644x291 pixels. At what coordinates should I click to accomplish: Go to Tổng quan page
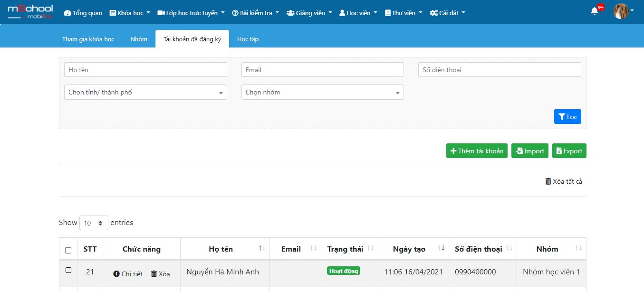pyautogui.click(x=83, y=13)
